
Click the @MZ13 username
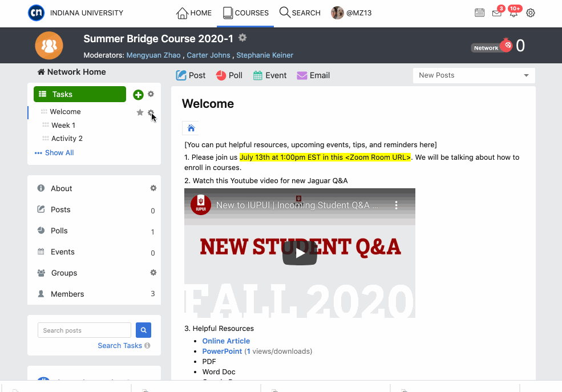pos(359,13)
